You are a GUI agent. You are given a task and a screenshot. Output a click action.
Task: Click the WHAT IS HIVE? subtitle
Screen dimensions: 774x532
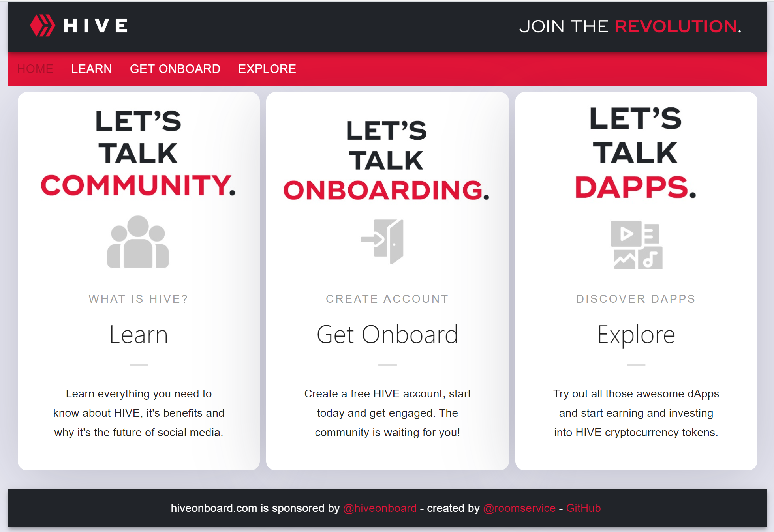[139, 299]
